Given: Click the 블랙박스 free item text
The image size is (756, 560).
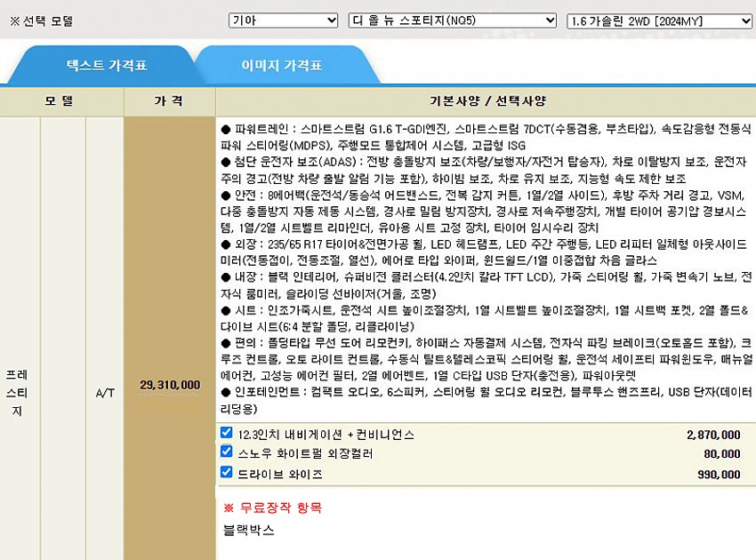Looking at the screenshot, I should pos(249,530).
